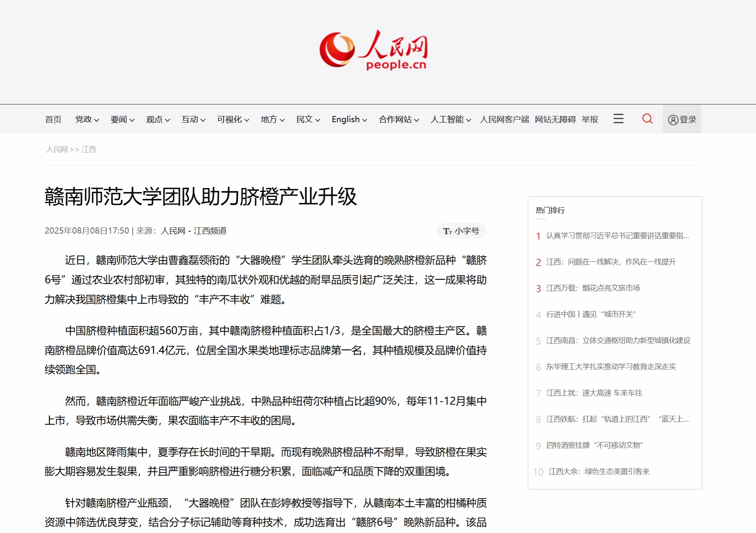The image size is (756, 533).
Task: Open 人民网客户端 menu item
Action: coord(504,119)
